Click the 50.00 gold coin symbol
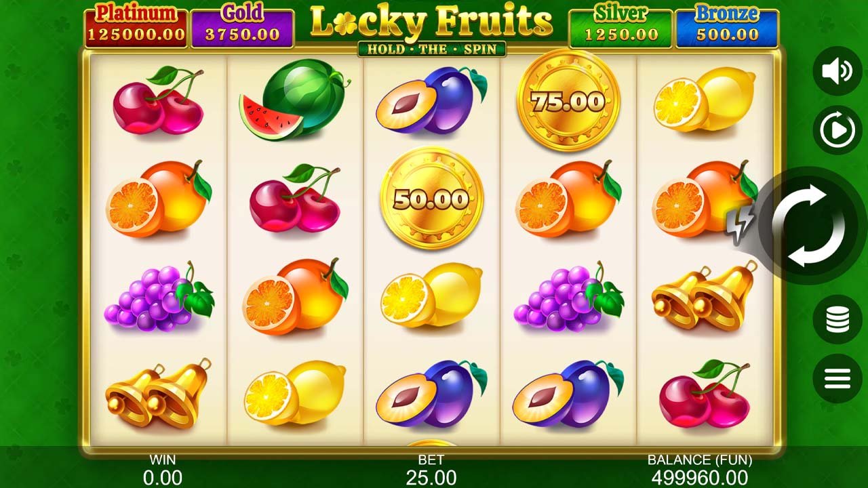868x488 pixels. 431,199
